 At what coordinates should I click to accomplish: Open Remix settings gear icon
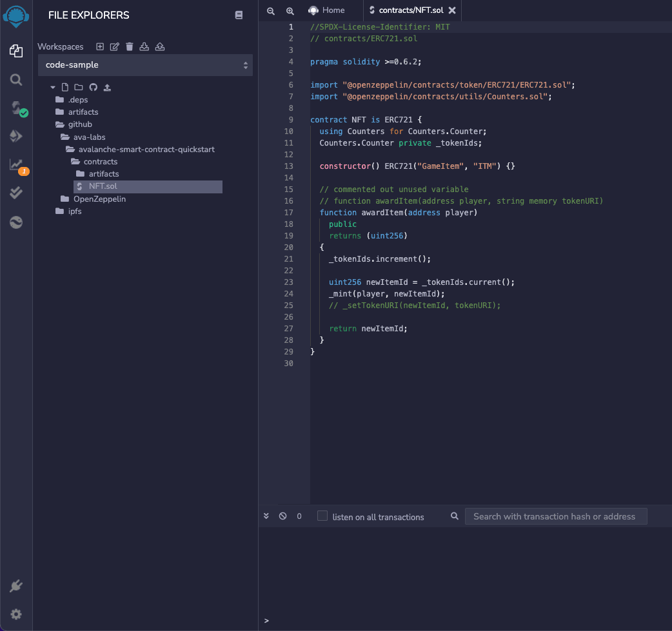point(16,614)
